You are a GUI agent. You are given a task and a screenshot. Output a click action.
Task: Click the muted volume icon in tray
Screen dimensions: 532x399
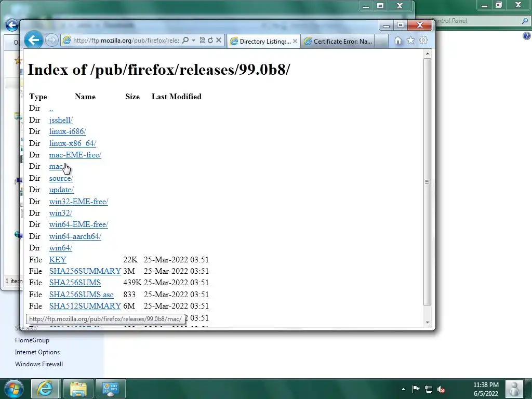tap(441, 389)
